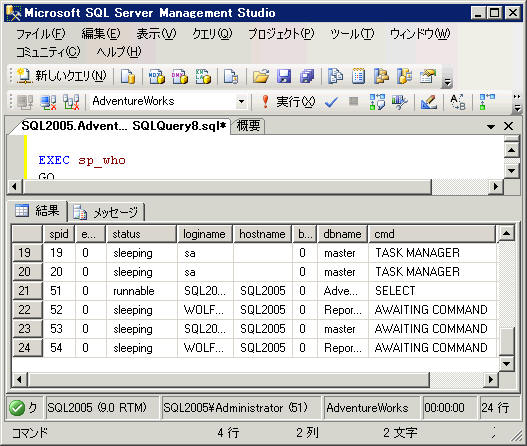Open the Template Explorer icon
The height and width of the screenshot is (446, 527).
404,76
